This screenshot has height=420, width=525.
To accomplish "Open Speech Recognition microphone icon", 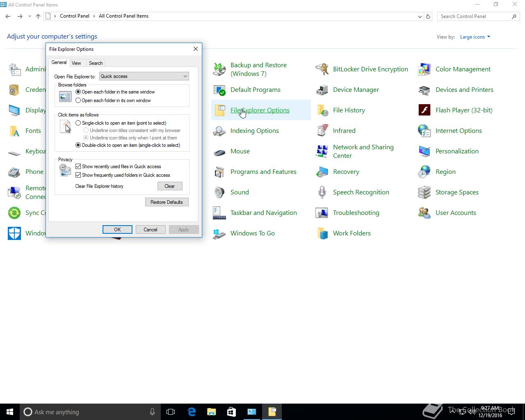I will (x=322, y=192).
